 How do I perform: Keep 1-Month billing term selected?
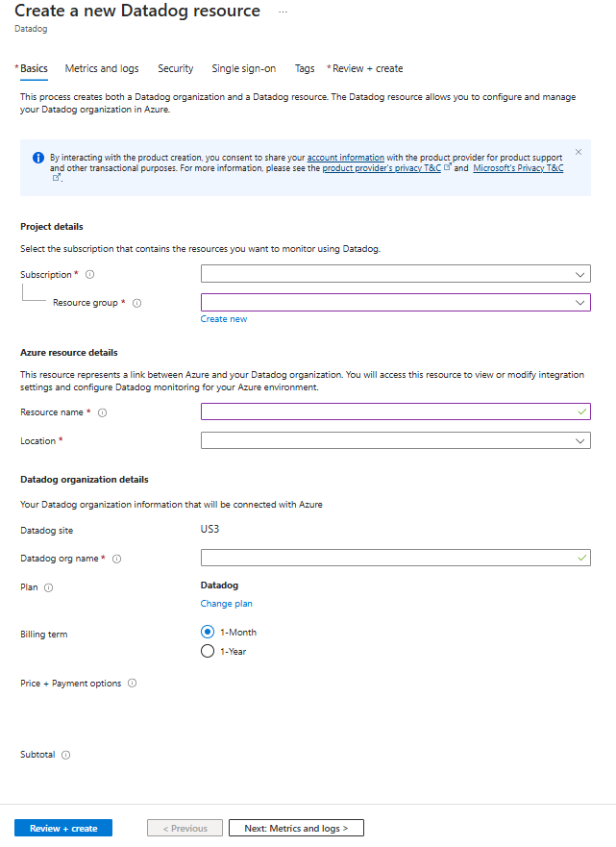coord(208,632)
